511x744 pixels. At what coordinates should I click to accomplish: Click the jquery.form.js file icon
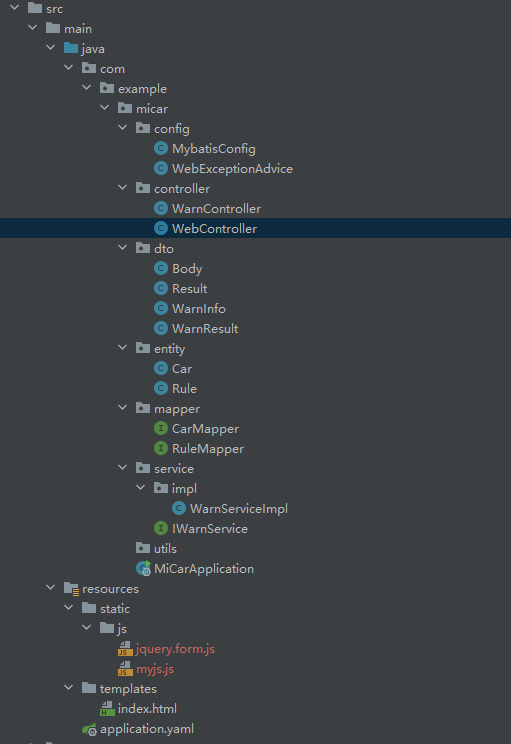click(125, 649)
